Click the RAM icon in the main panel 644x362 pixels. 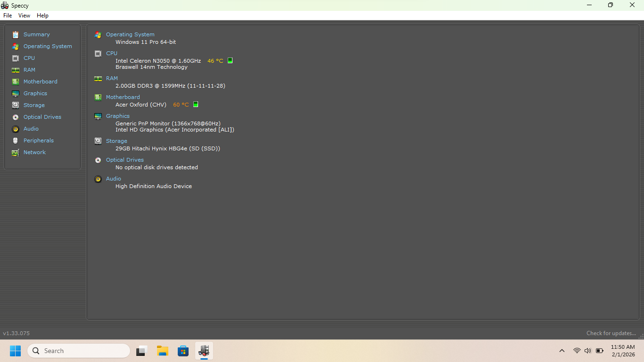point(98,78)
